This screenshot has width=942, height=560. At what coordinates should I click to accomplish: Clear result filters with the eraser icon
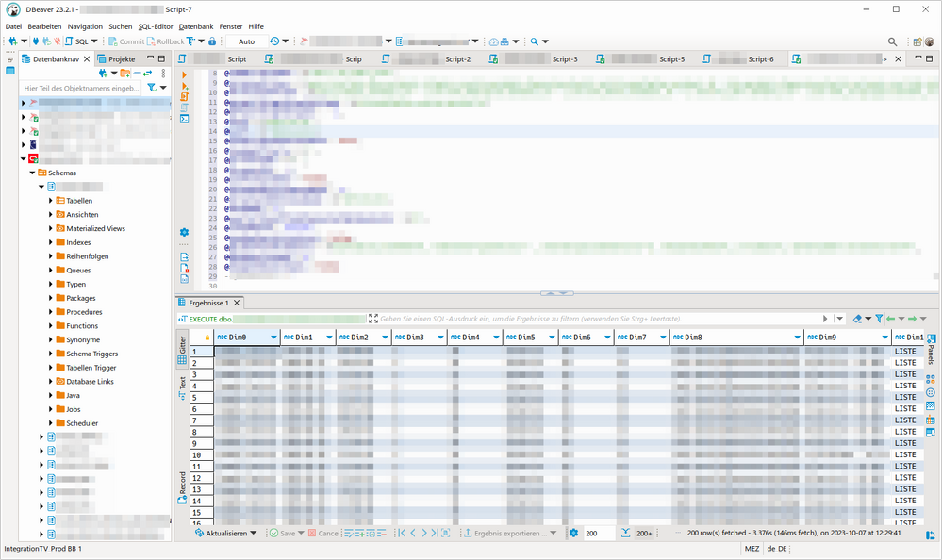857,319
